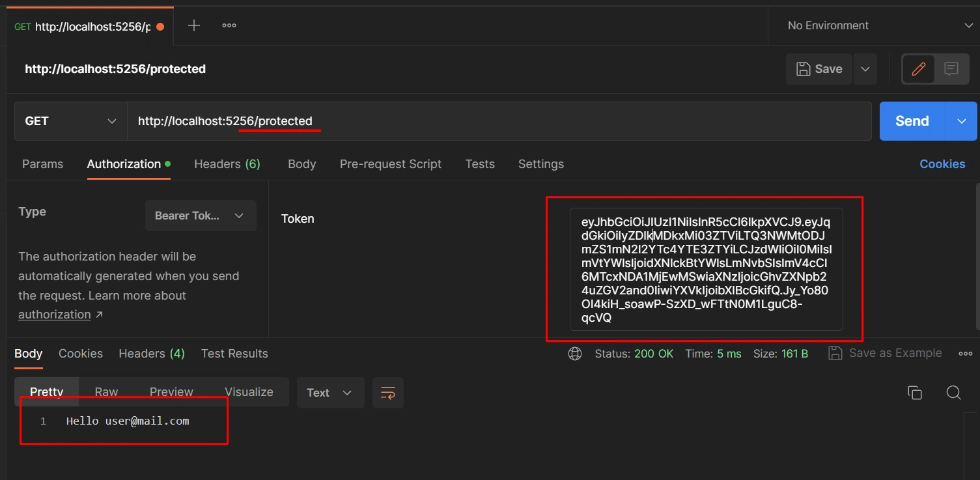Switch to edit mode pencil icon
Screen dimensions: 980x480
919,69
